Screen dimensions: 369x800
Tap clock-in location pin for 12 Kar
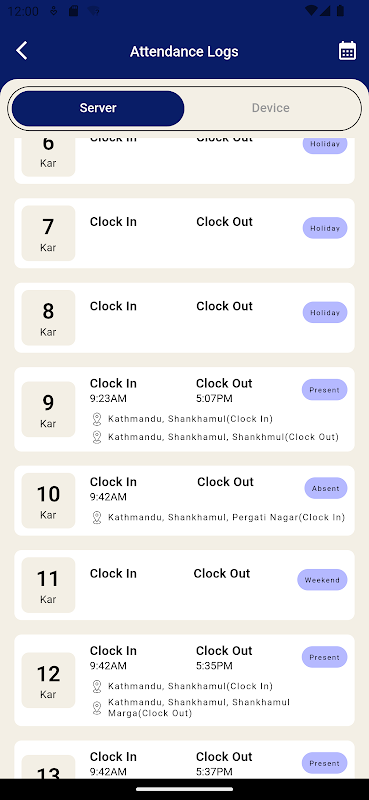click(x=97, y=687)
